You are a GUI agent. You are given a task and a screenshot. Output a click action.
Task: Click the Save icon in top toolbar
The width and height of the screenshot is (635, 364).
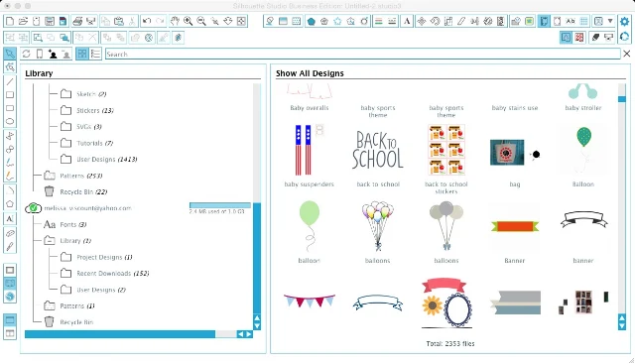50,21
